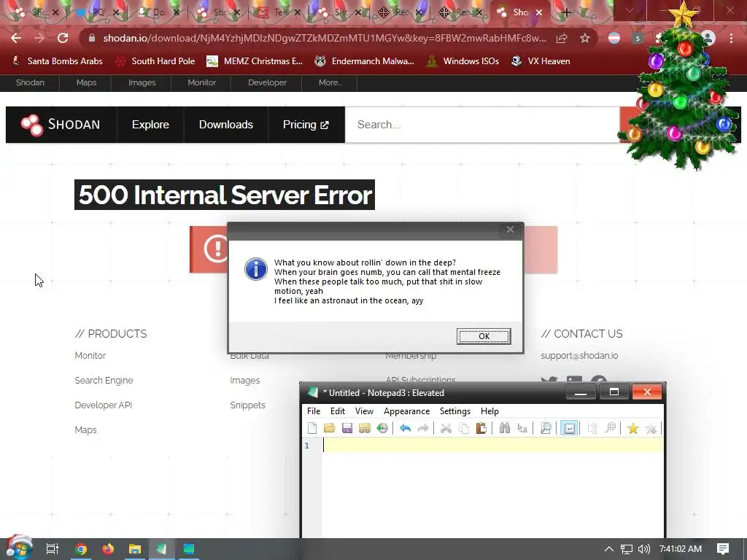Screen dimensions: 747x560
Task: Click the Snippets footer link
Action: [x=248, y=405]
